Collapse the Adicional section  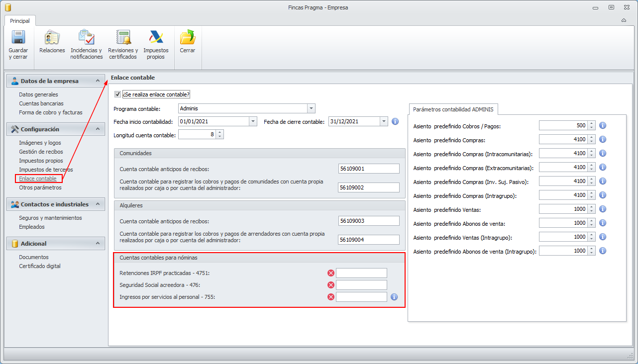coord(98,244)
